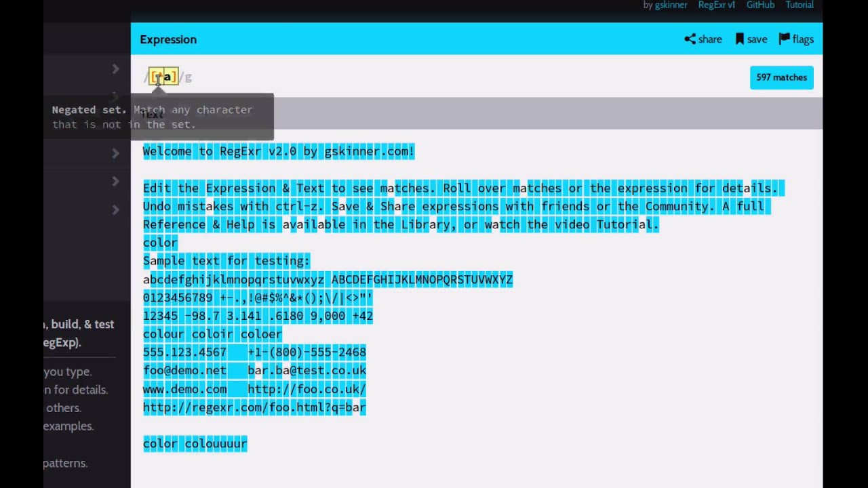This screenshot has width=868, height=488.
Task: Click the email 'bar.ba@test.co.uk'
Action: coord(307,371)
